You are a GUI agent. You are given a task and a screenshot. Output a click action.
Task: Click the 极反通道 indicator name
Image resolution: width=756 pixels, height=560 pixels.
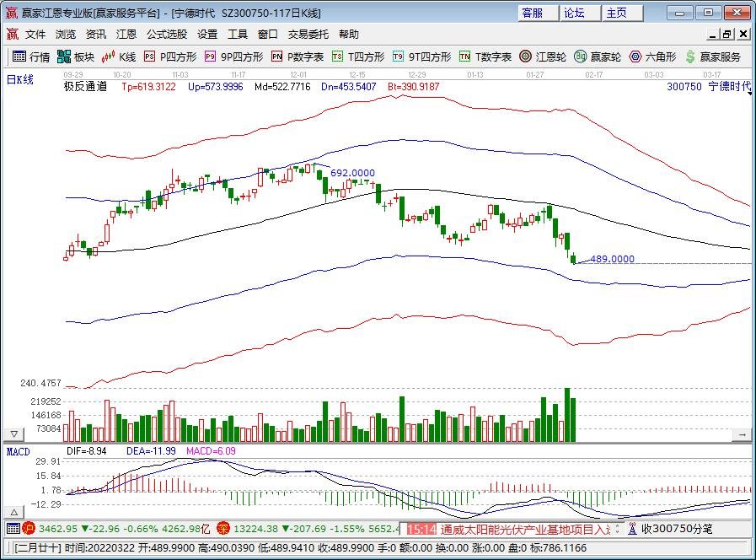point(85,86)
